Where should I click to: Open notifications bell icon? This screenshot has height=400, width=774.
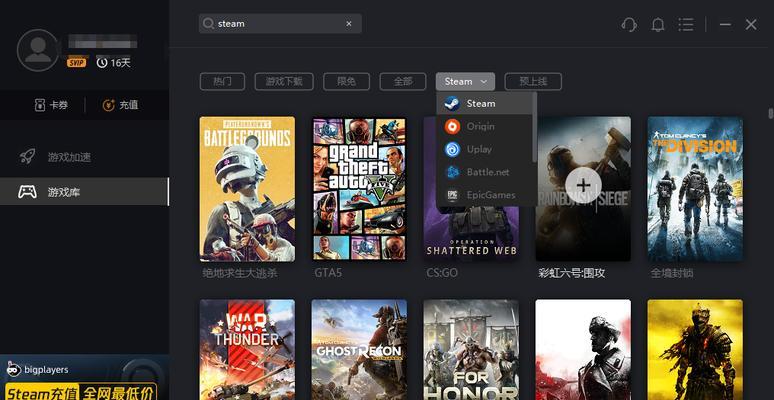click(x=658, y=24)
